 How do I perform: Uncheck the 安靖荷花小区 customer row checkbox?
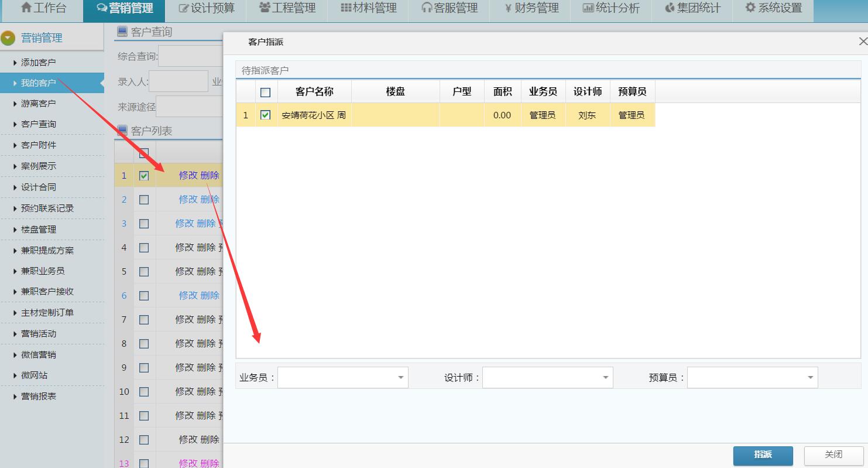pos(265,115)
